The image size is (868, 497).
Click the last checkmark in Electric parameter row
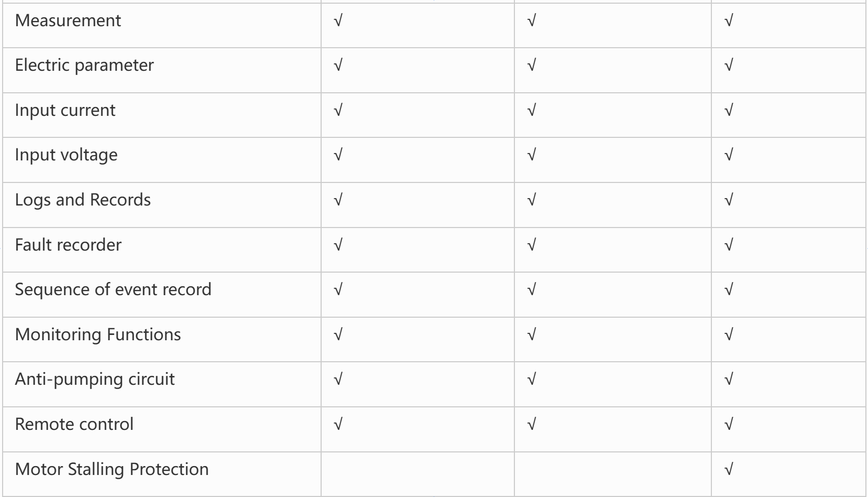(728, 66)
